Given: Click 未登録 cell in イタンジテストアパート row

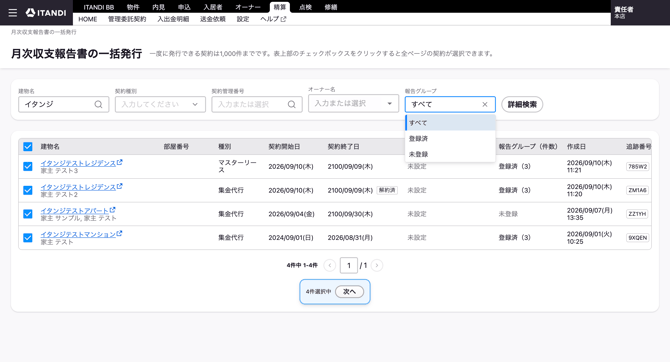Looking at the screenshot, I should click(x=508, y=214).
